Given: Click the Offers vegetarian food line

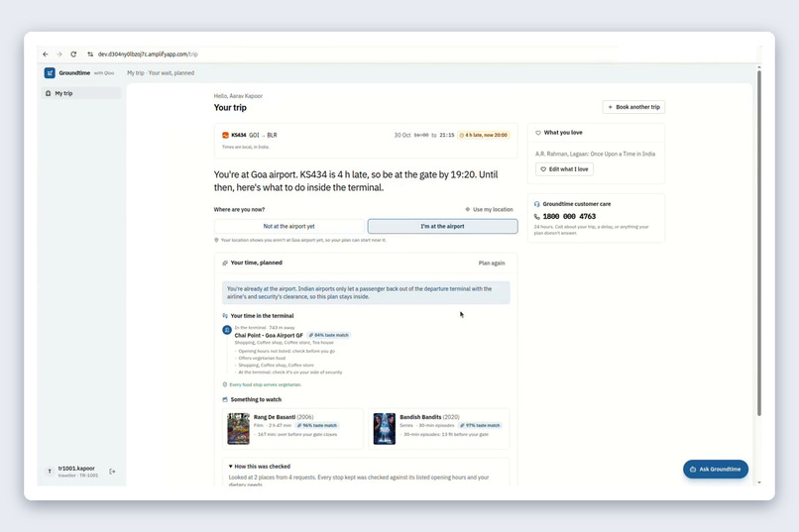Looking at the screenshot, I should 262,358.
